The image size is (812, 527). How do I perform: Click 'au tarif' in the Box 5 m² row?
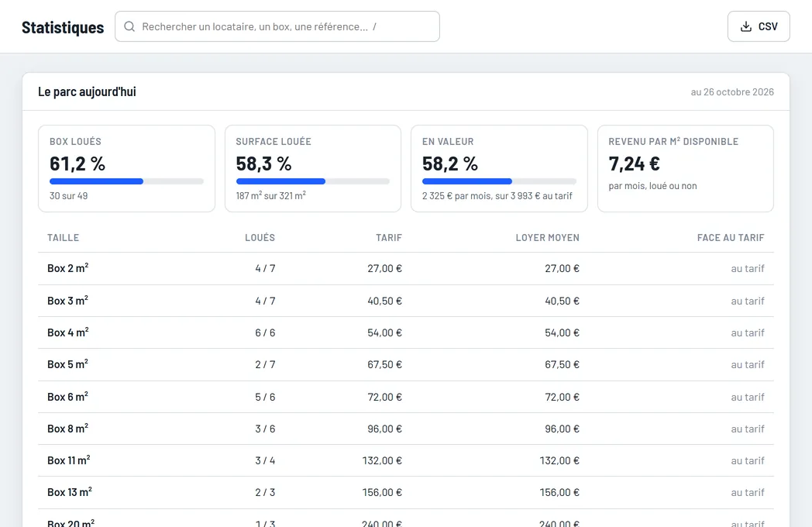[748, 365]
